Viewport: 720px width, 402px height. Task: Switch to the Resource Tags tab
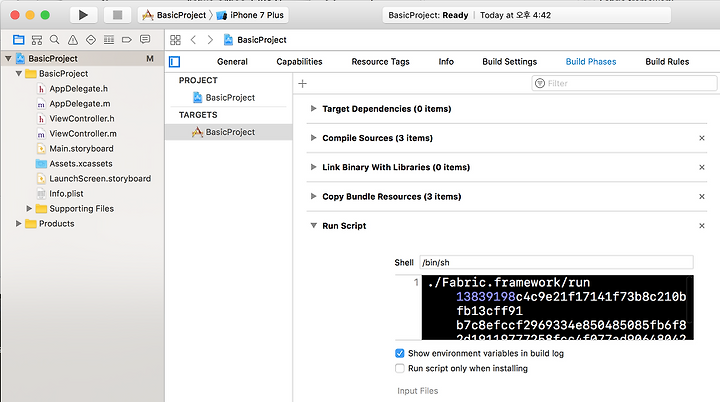380,62
